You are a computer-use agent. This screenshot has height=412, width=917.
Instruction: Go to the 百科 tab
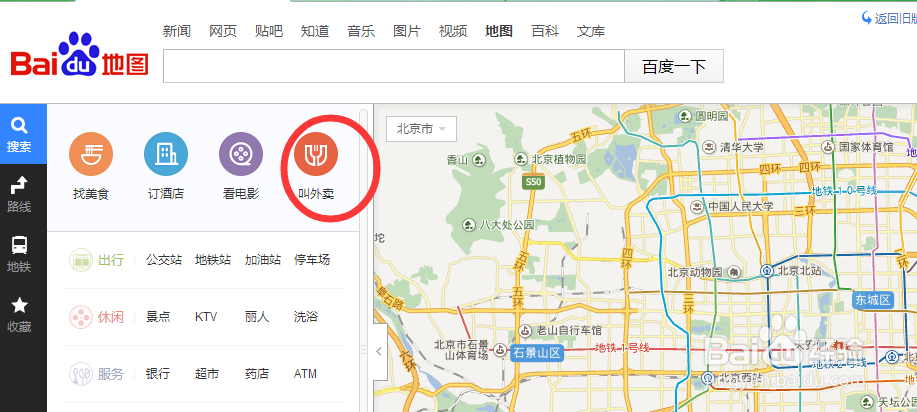coord(545,31)
